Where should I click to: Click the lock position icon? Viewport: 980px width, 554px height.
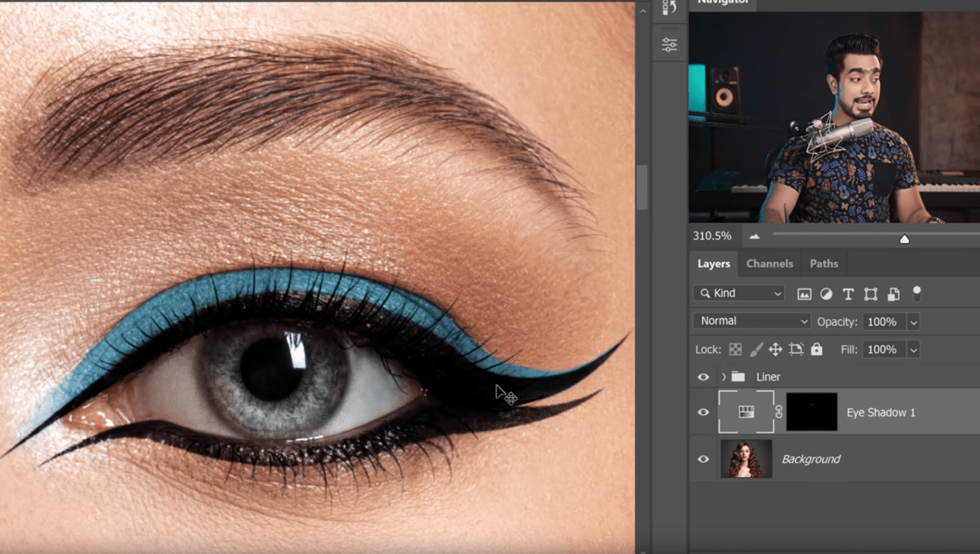[x=775, y=350]
